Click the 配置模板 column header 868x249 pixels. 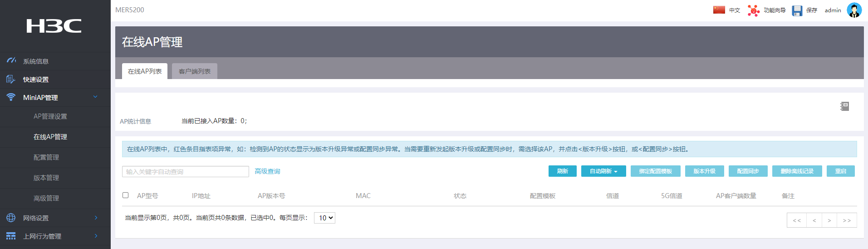[543, 196]
